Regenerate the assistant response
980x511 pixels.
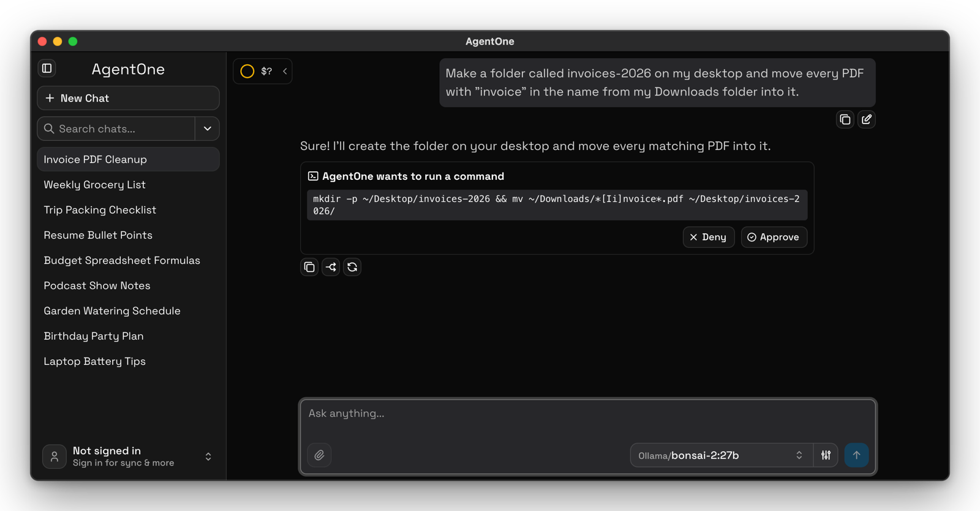pos(352,267)
